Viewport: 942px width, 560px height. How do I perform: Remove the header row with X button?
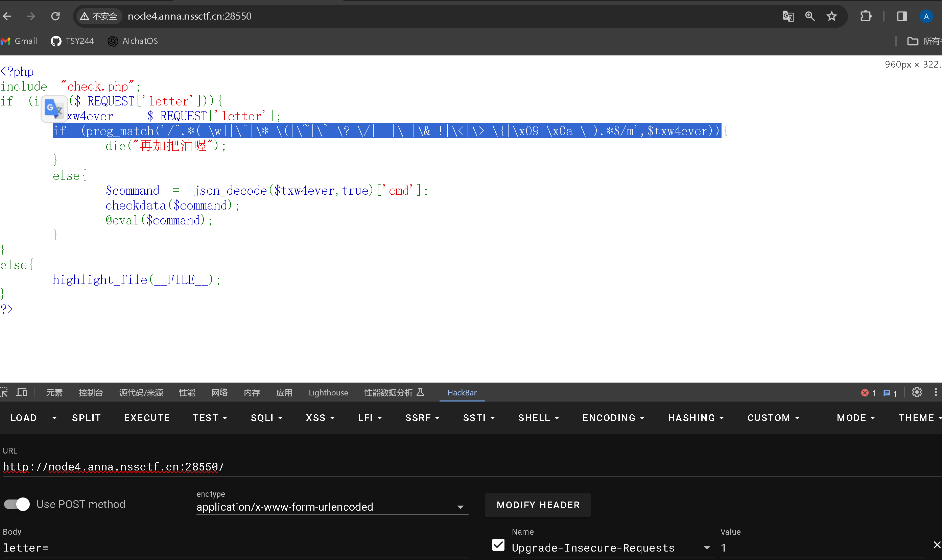pyautogui.click(x=937, y=545)
